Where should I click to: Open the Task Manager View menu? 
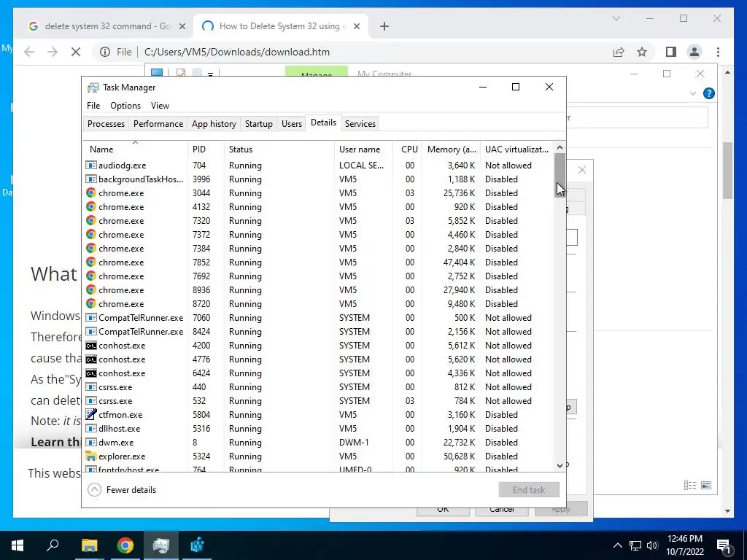pos(160,106)
